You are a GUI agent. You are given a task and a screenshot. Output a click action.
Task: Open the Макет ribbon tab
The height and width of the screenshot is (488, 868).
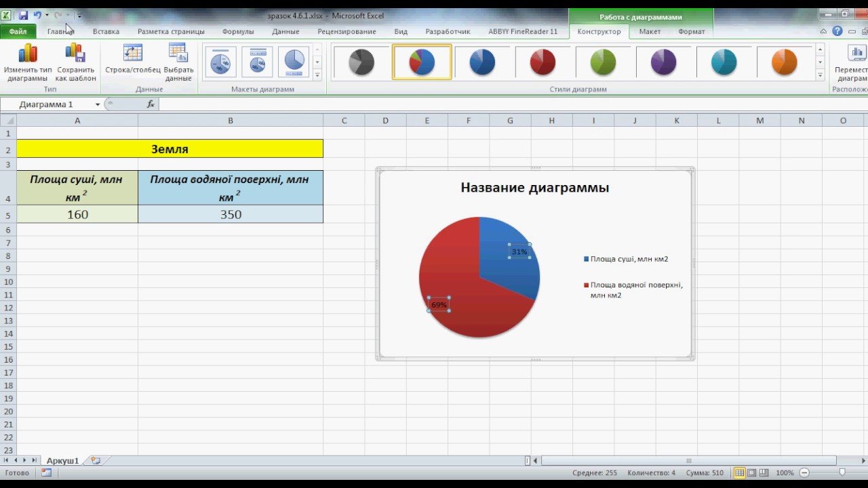650,31
